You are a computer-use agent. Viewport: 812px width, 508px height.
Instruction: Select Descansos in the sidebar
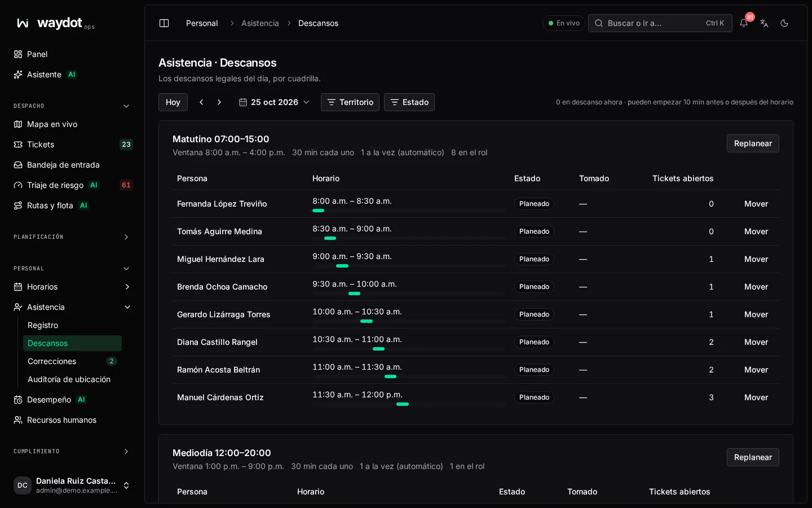coord(72,343)
